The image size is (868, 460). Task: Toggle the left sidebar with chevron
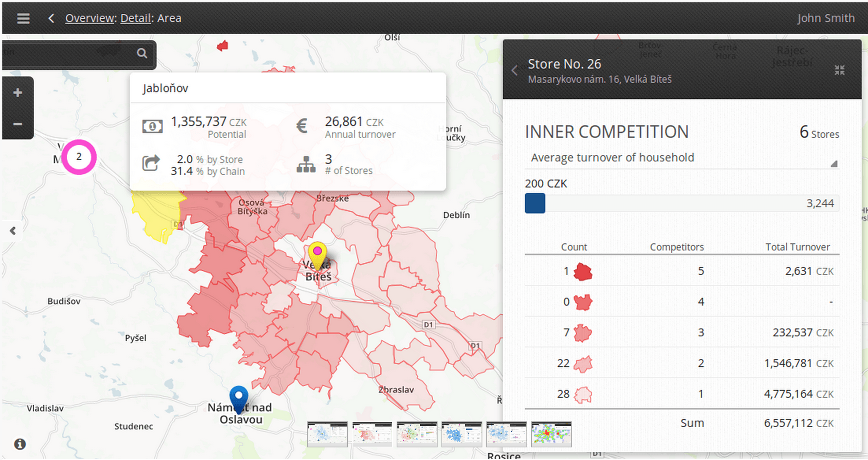click(13, 230)
